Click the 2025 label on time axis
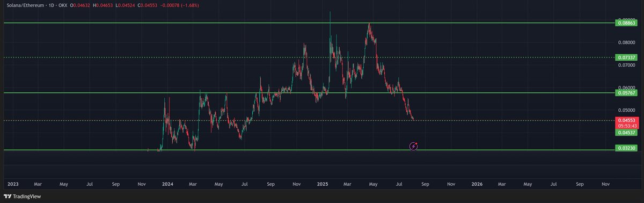Screen dimensions: 644x203 pyautogui.click(x=322, y=184)
